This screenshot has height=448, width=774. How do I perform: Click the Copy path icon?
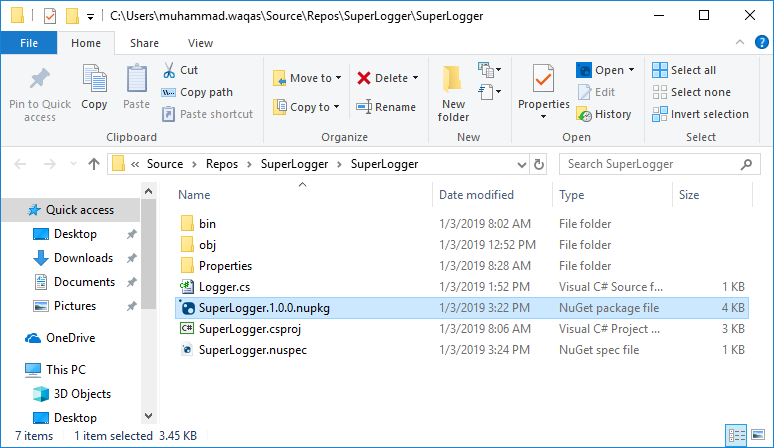point(168,92)
